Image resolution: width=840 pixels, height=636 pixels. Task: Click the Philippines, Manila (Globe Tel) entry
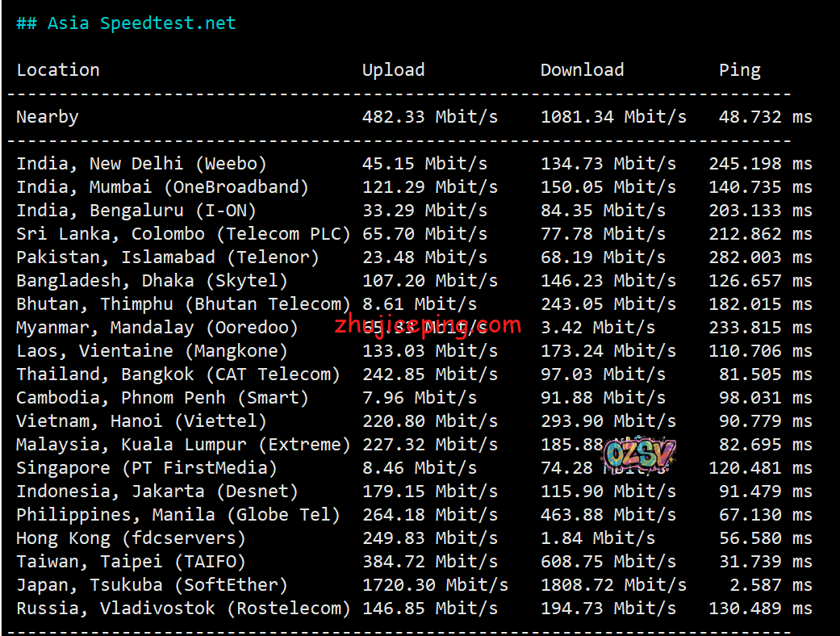click(178, 515)
